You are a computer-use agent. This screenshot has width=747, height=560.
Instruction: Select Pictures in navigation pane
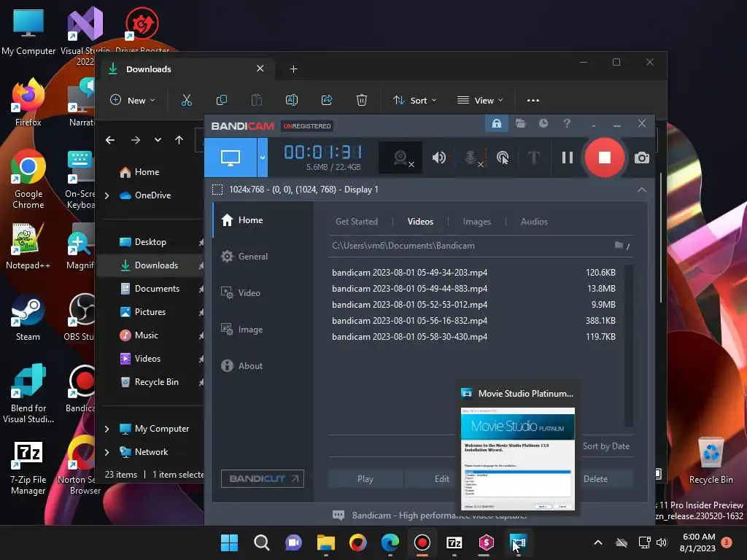(x=152, y=312)
